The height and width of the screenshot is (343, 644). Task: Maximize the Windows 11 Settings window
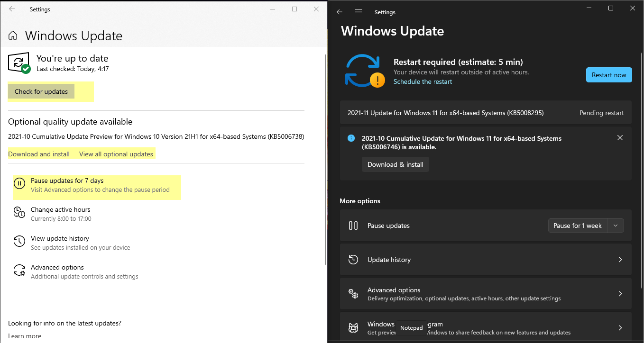pos(611,8)
